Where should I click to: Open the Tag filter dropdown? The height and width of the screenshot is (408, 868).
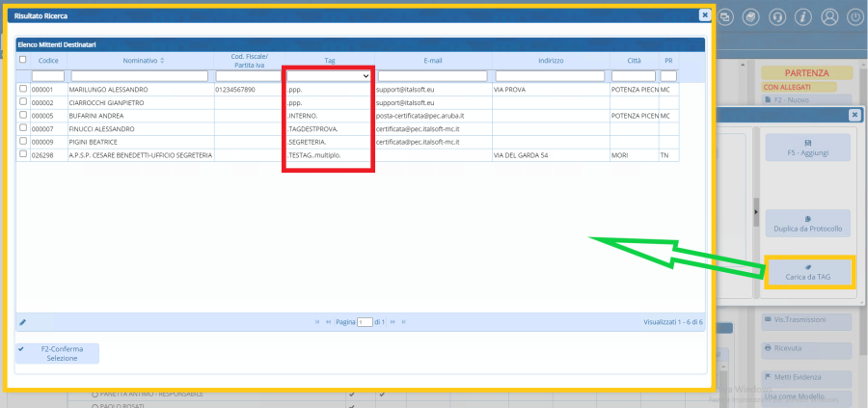click(329, 75)
